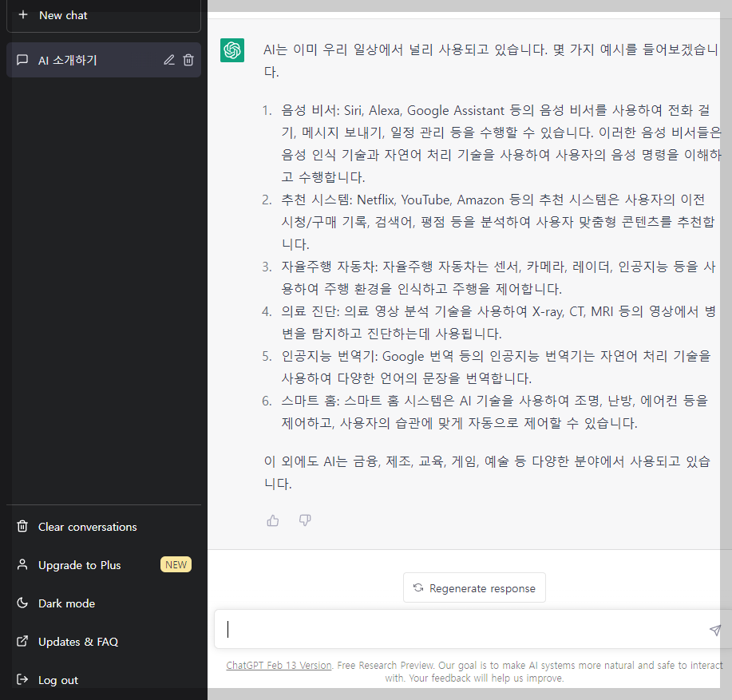Open Updates & FAQ
The width and height of the screenshot is (732, 700).
point(104,642)
